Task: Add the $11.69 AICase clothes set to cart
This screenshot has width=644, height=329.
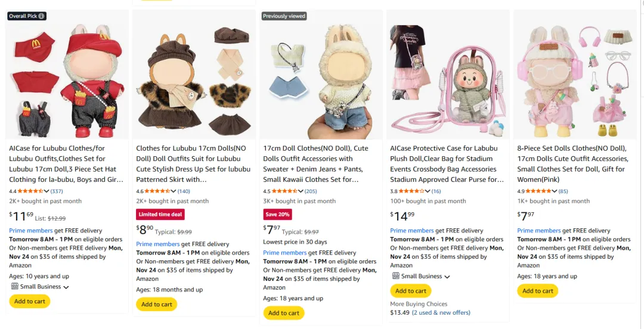Action: click(x=29, y=302)
